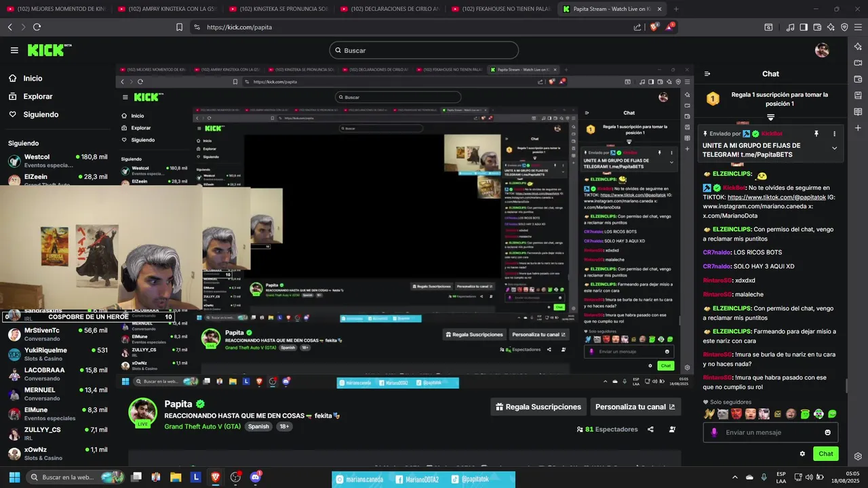Open pinned message options menu

[x=834, y=134]
